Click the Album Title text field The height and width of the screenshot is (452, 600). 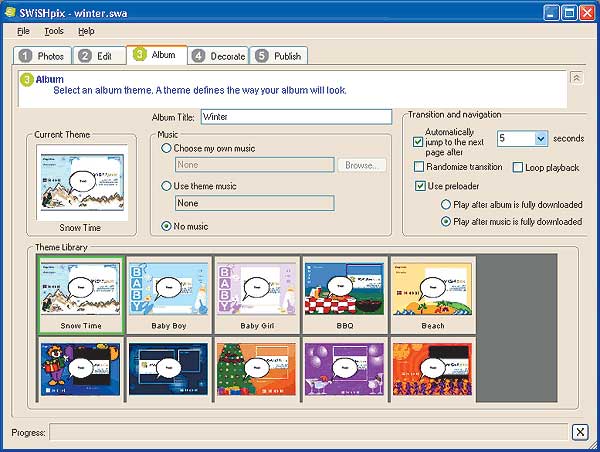pyautogui.click(x=296, y=117)
